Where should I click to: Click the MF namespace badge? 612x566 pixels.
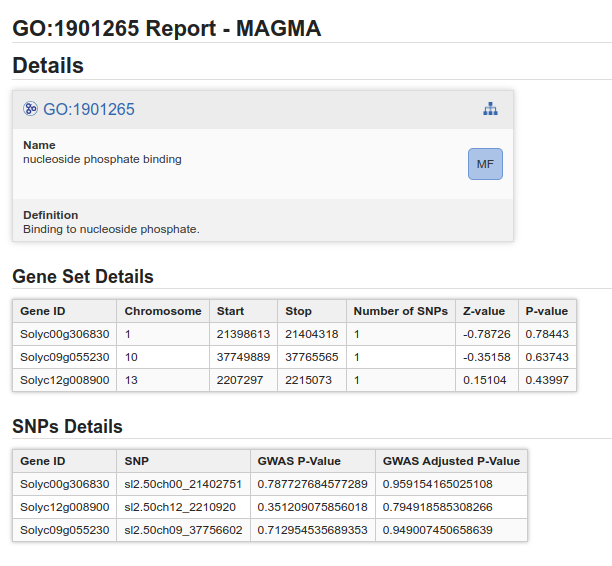[x=485, y=164]
